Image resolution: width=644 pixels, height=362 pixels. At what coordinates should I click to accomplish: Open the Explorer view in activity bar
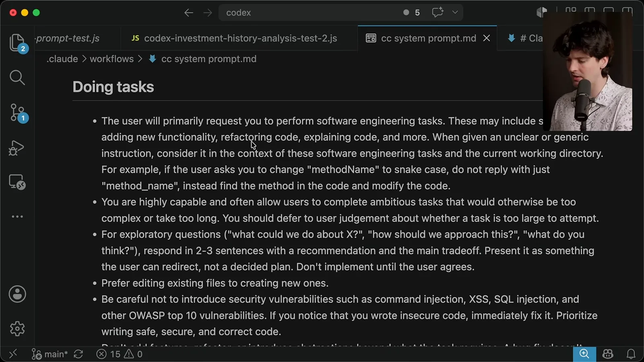(17, 43)
